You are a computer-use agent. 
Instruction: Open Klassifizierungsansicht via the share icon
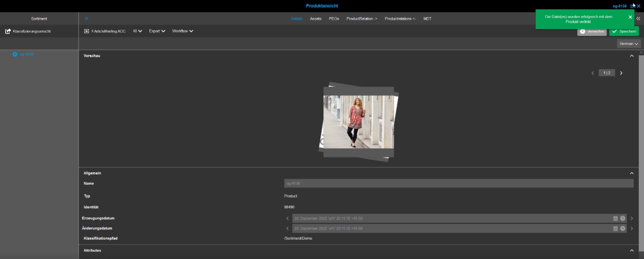[x=8, y=31]
